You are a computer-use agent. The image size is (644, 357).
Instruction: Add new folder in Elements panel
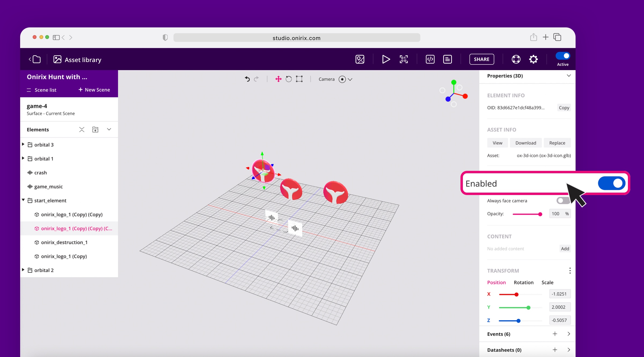[95, 129]
